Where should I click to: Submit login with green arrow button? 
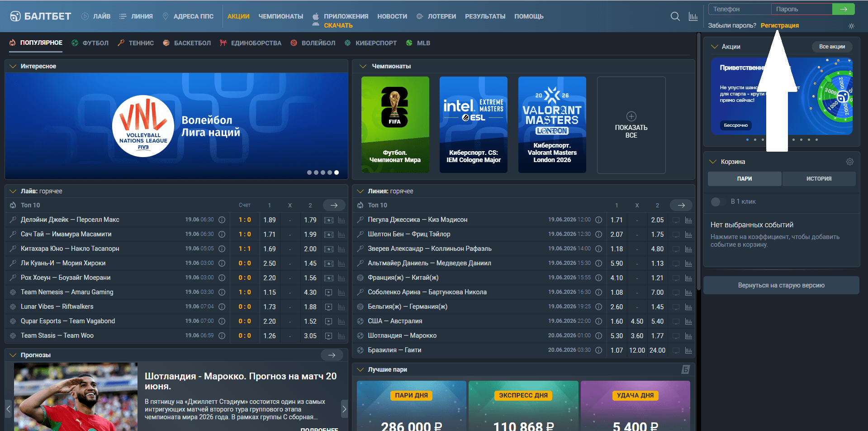(844, 9)
